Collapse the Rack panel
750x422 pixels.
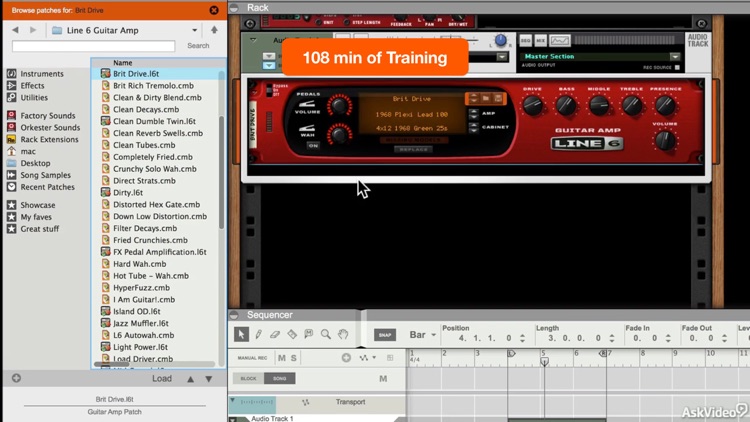(x=234, y=8)
